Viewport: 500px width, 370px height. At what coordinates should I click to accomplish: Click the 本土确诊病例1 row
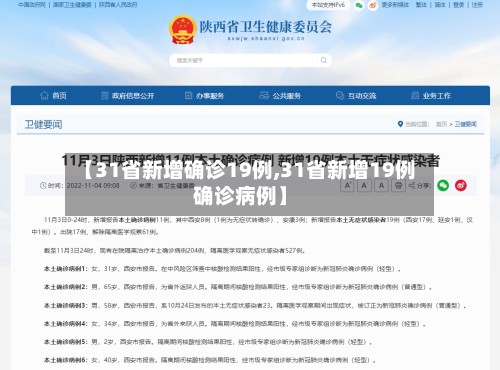pyautogui.click(x=222, y=269)
